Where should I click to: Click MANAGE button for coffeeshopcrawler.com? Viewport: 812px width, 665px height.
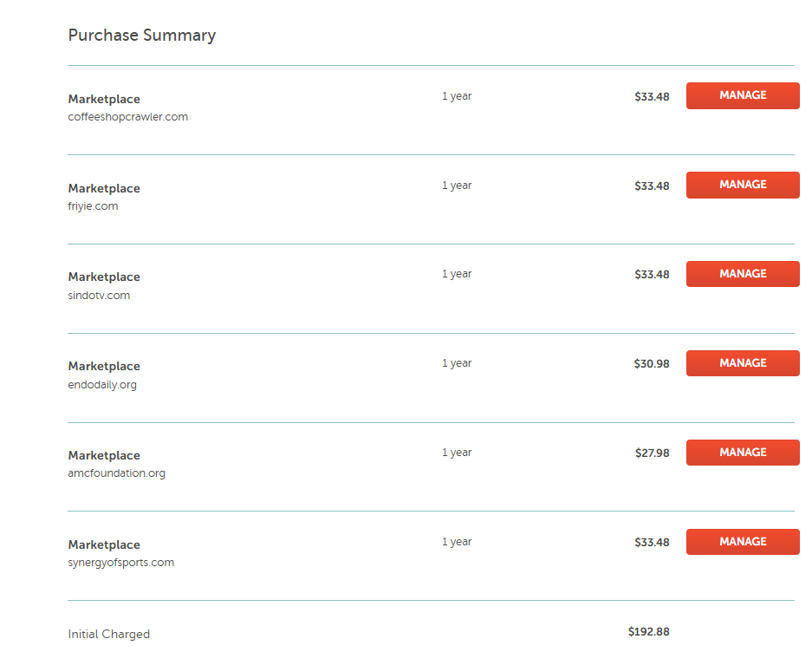743,95
